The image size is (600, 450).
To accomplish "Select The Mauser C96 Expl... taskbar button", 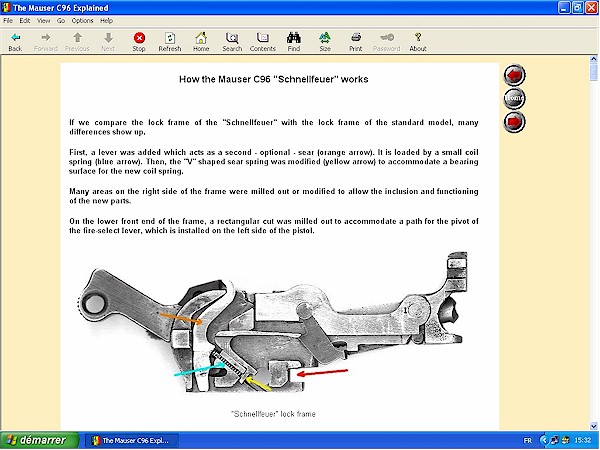I will tap(131, 440).
